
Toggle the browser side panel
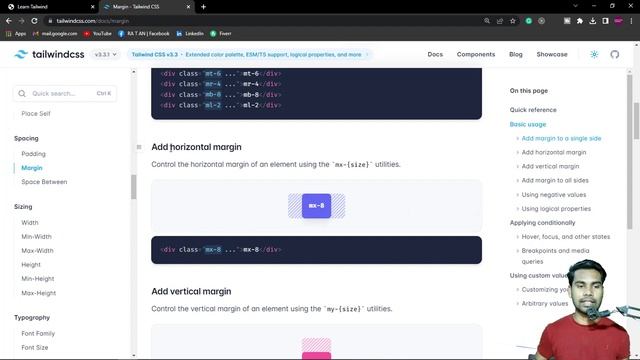tap(605, 21)
